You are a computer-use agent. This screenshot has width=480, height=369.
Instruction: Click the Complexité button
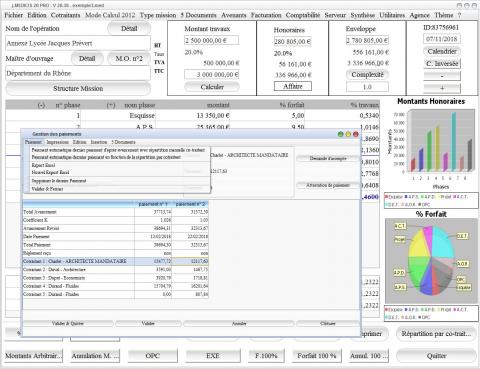[x=367, y=75]
